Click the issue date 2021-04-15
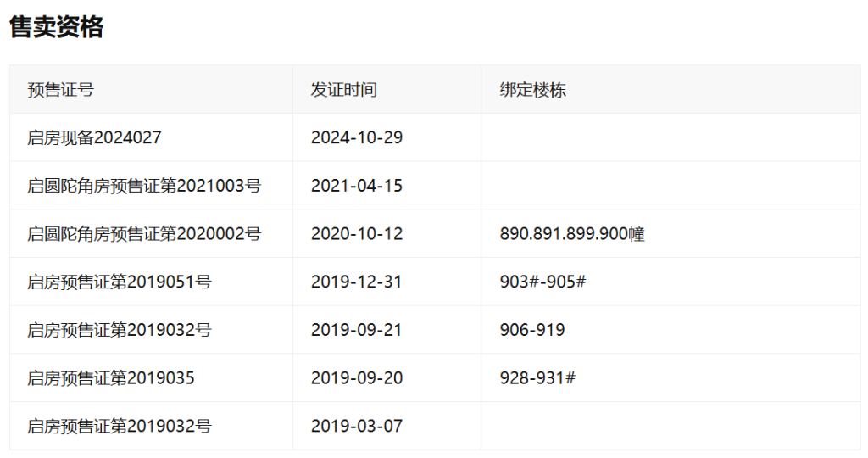 click(x=356, y=186)
